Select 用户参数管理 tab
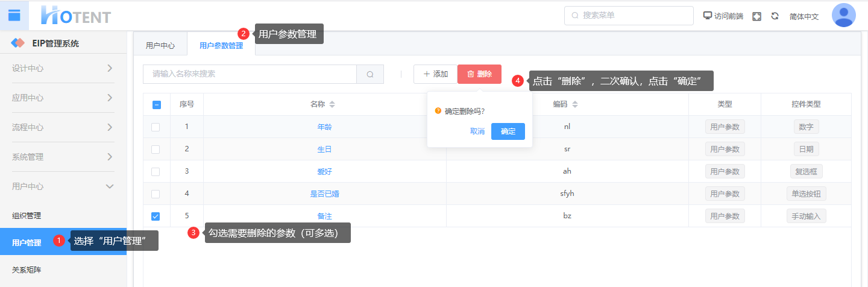Viewport: 868px width, 287px height. coord(221,45)
